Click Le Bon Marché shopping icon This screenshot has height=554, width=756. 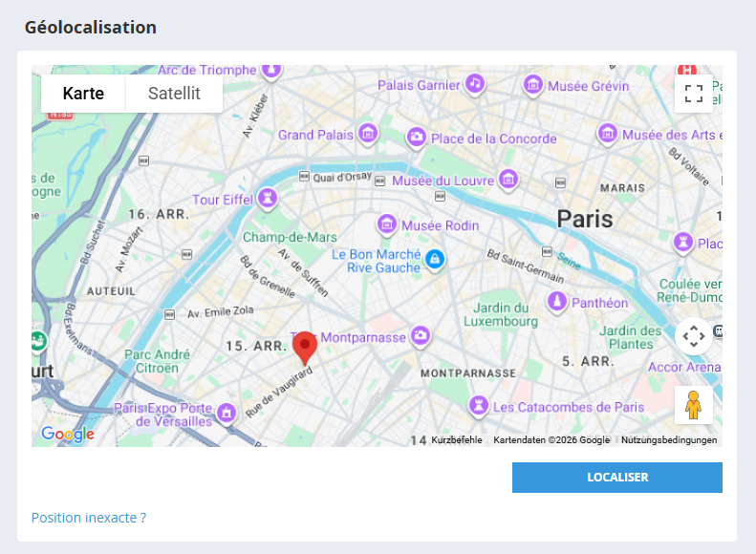(435, 260)
